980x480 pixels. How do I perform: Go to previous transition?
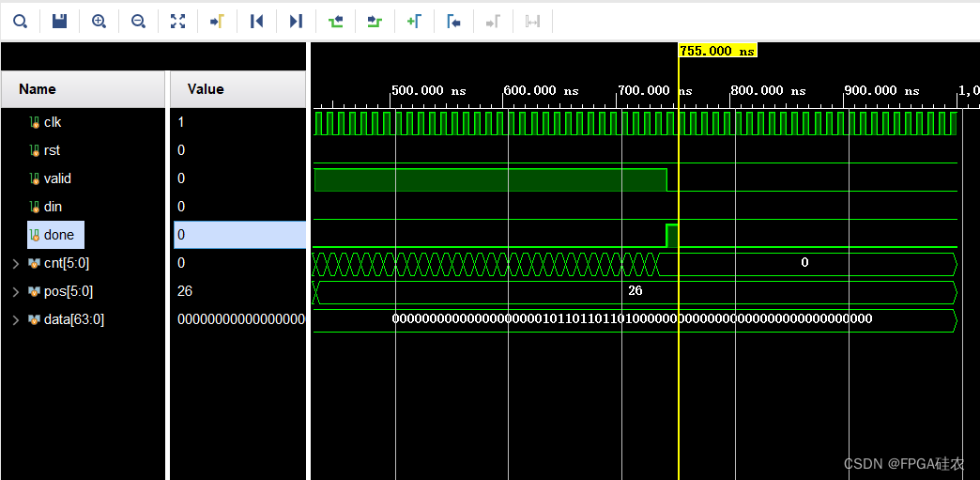pos(336,22)
